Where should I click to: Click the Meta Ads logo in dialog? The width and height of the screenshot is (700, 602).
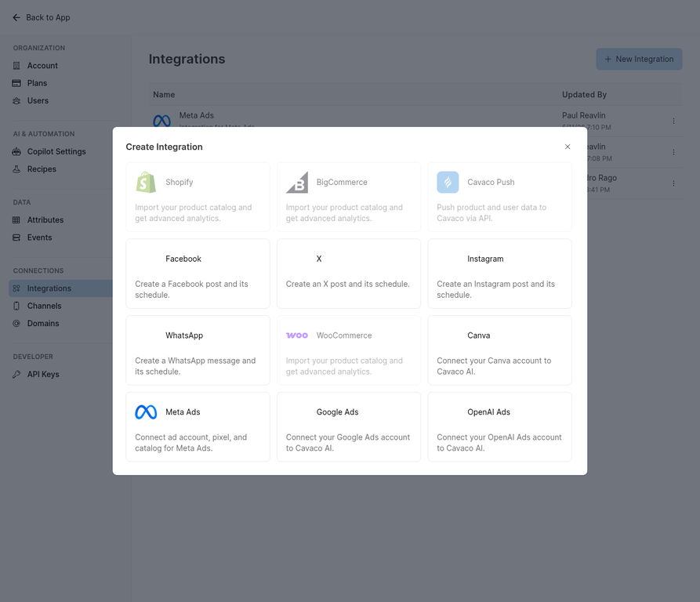click(x=146, y=412)
